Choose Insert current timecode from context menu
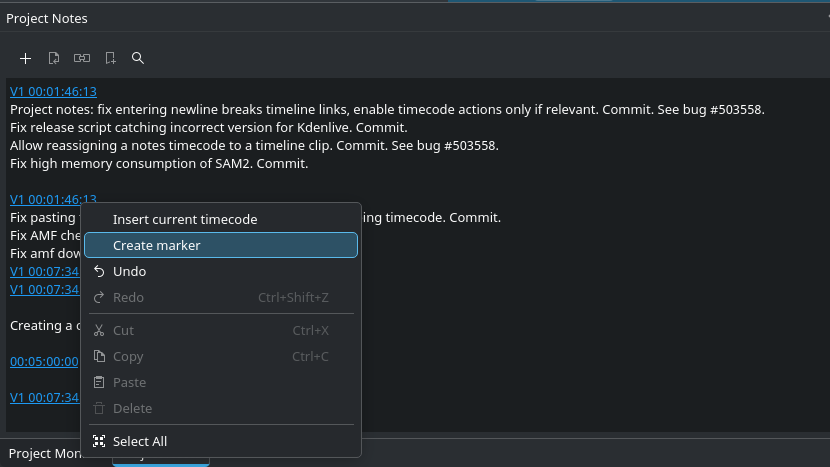The width and height of the screenshot is (830, 467). click(x=185, y=219)
